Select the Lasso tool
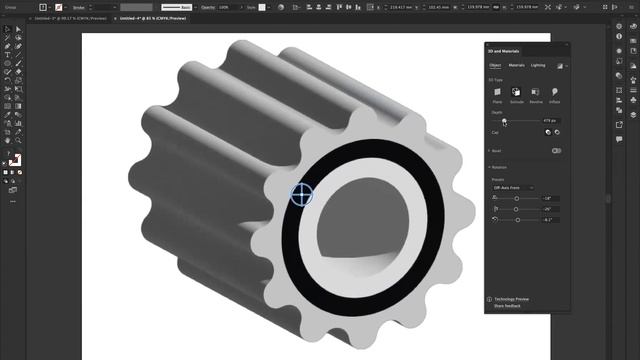This screenshot has width=640, height=360. (x=18, y=38)
